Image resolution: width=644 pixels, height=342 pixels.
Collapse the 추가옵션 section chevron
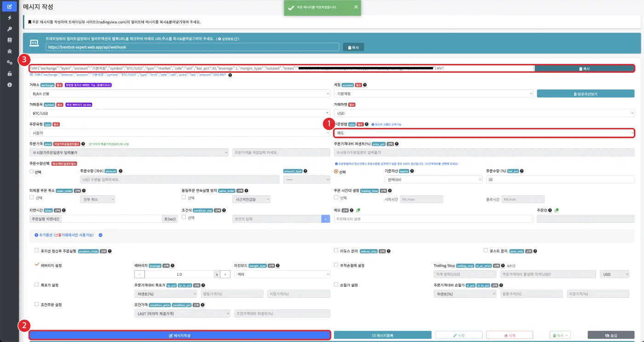click(x=100, y=235)
